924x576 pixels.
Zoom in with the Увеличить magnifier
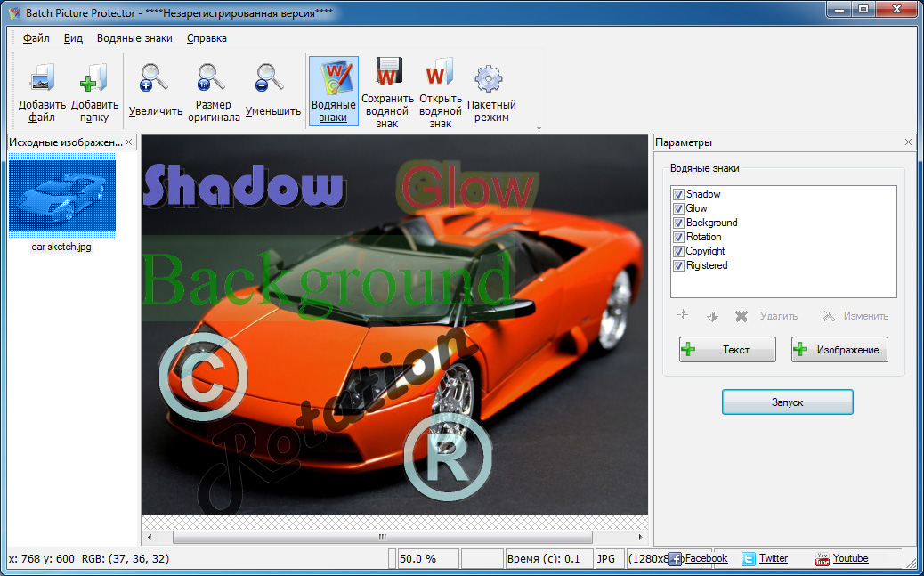pos(155,79)
